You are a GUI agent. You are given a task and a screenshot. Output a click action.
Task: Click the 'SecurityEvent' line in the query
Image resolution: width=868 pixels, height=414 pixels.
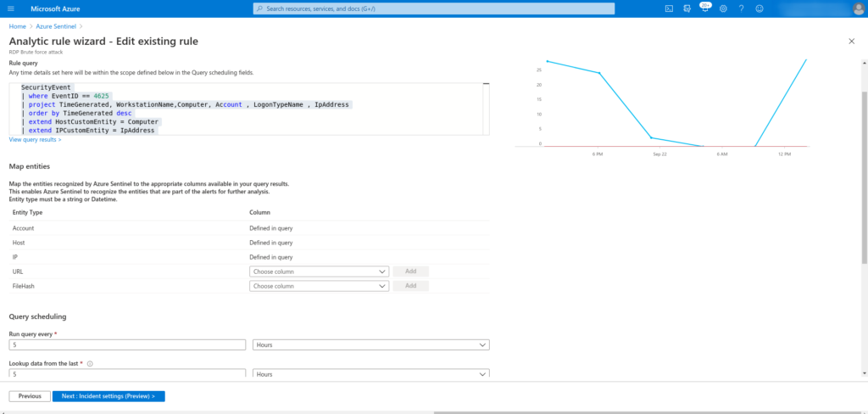46,87
